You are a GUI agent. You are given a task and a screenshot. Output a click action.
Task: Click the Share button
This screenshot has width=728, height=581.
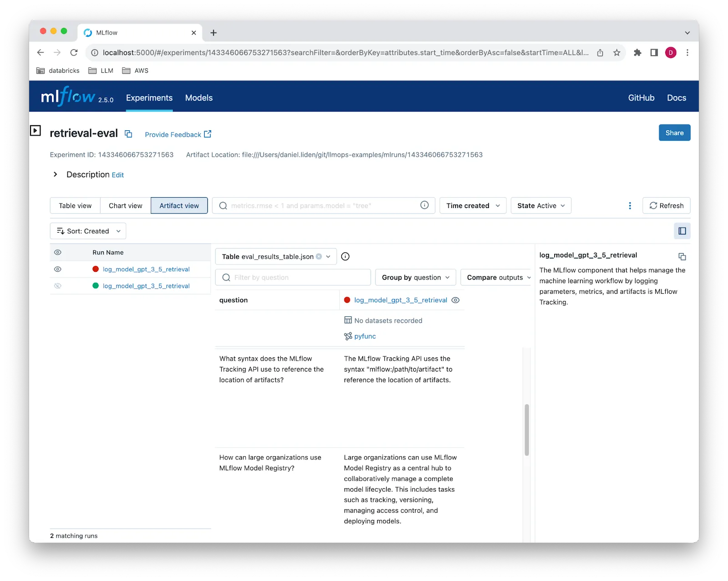click(674, 133)
